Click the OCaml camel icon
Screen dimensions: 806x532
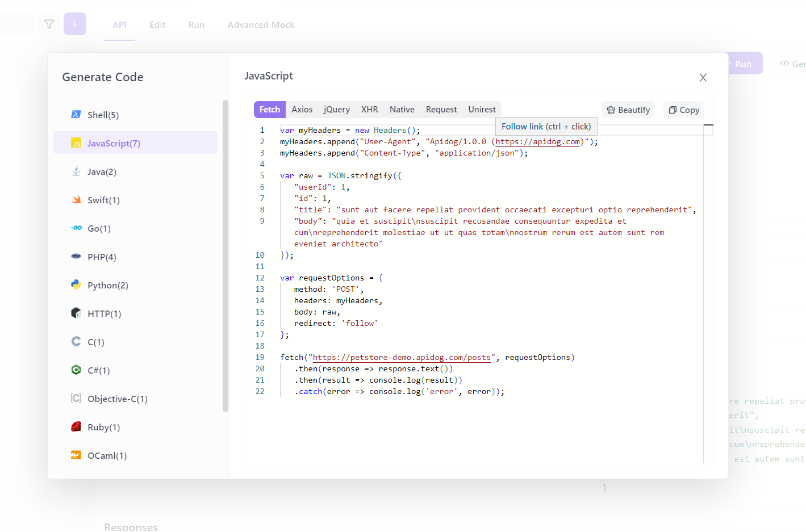(x=76, y=455)
